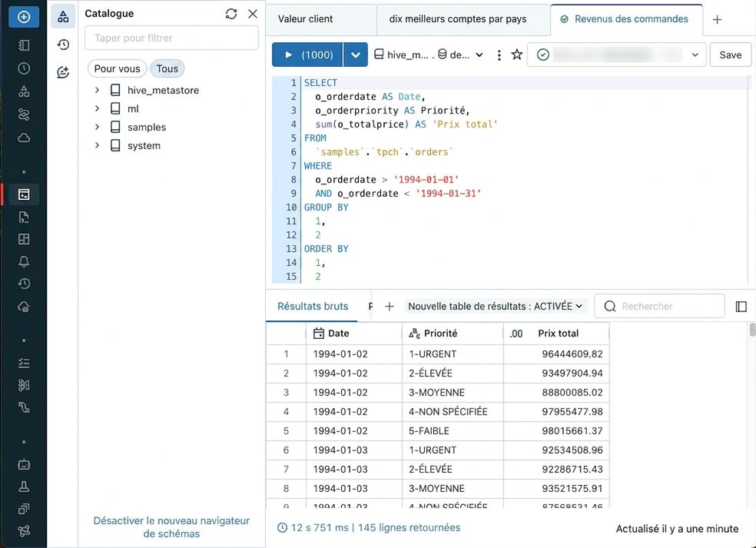Select '5-FAIBLE' priority cell
The image size is (756, 548).
[x=453, y=430]
